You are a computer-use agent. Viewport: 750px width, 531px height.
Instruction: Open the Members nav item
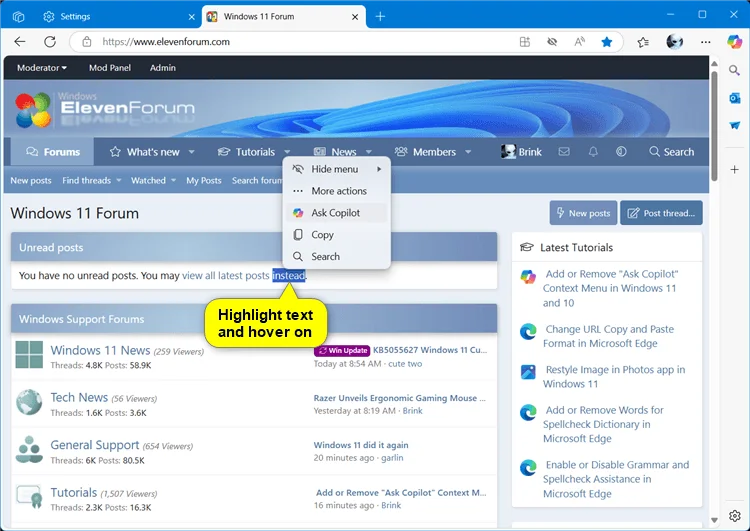click(425, 152)
